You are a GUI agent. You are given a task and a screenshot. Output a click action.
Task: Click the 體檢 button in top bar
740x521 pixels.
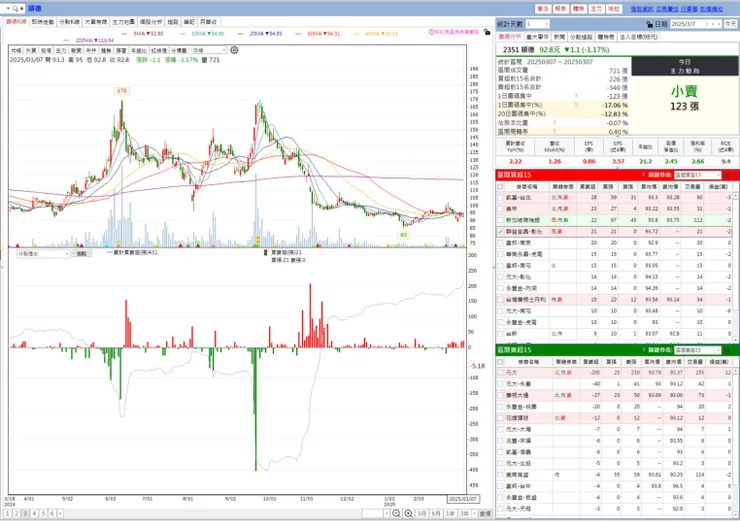coord(579,8)
